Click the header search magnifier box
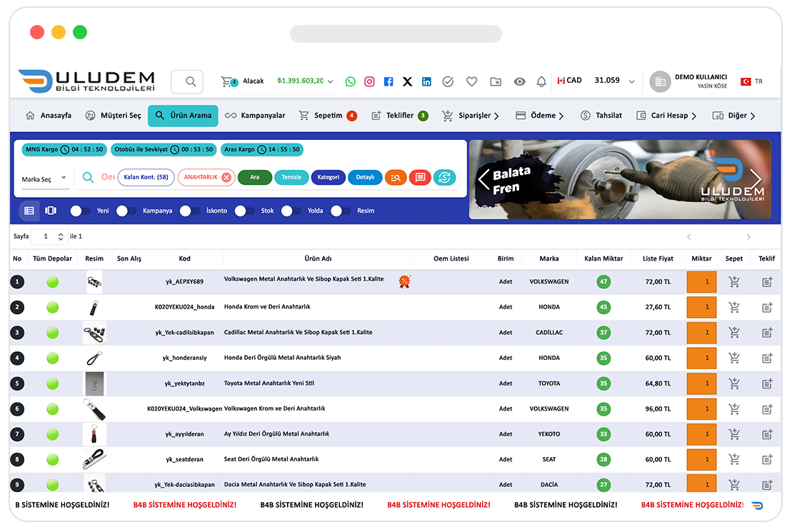Viewport: 792px width, 532px height. point(187,81)
